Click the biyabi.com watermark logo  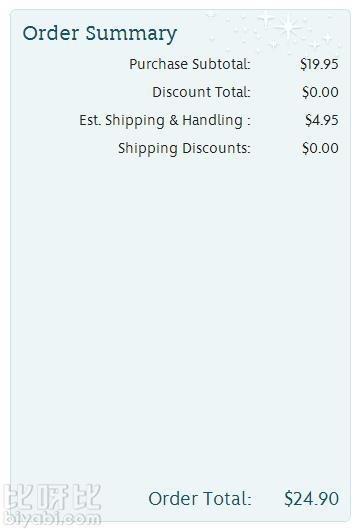51,518
